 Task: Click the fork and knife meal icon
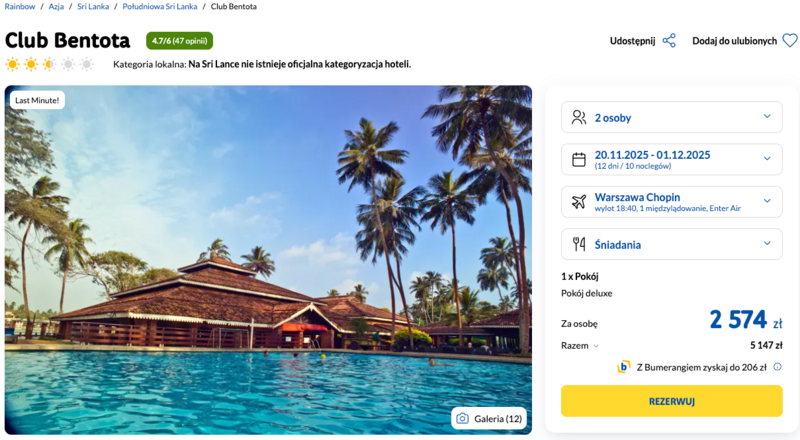[x=579, y=243]
